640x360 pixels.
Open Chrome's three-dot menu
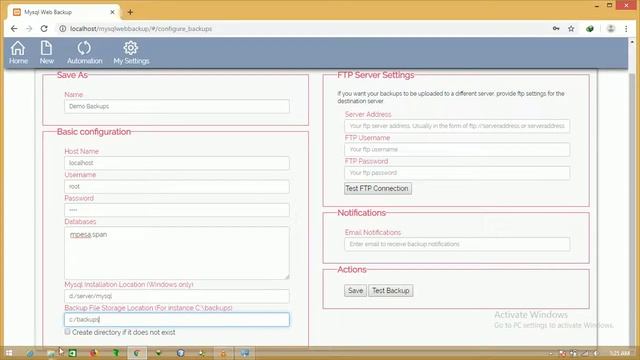pyautogui.click(x=626, y=29)
